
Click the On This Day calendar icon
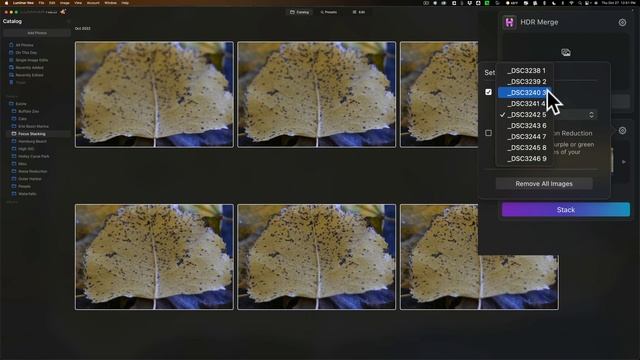tap(11, 53)
